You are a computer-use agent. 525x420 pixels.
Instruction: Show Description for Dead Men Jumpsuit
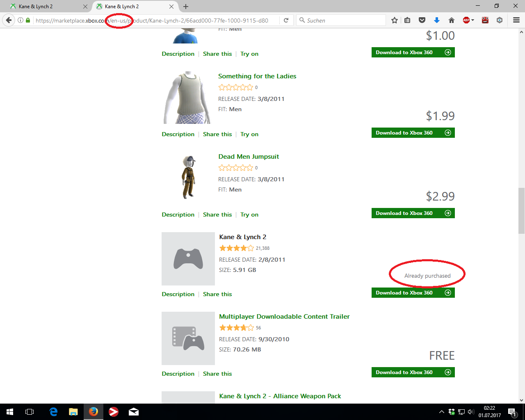(178, 215)
